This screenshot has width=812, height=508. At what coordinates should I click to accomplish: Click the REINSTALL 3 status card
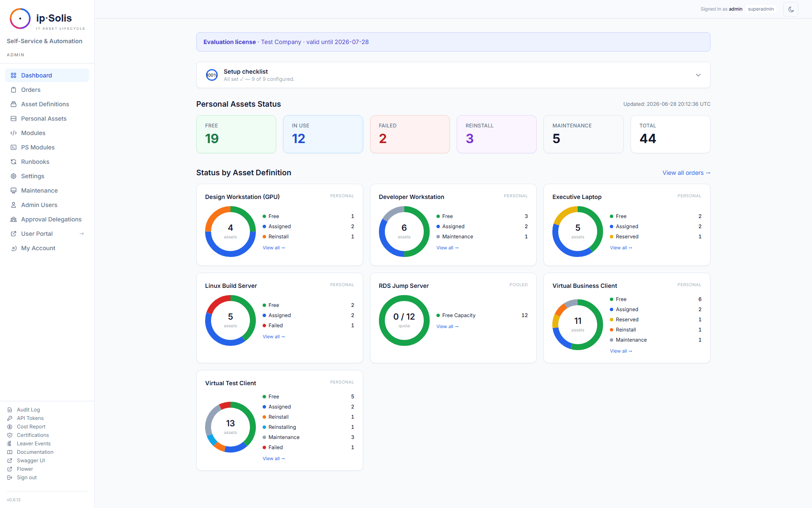coord(497,134)
